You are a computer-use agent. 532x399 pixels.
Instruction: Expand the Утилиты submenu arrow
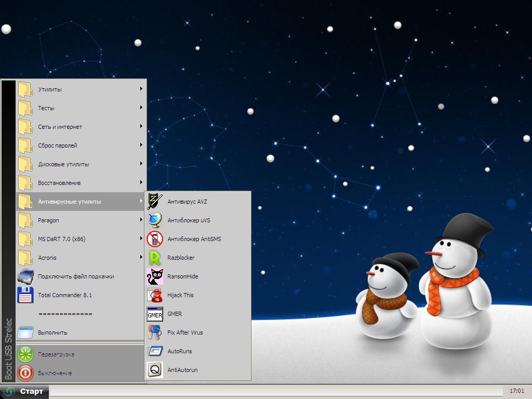[141, 89]
